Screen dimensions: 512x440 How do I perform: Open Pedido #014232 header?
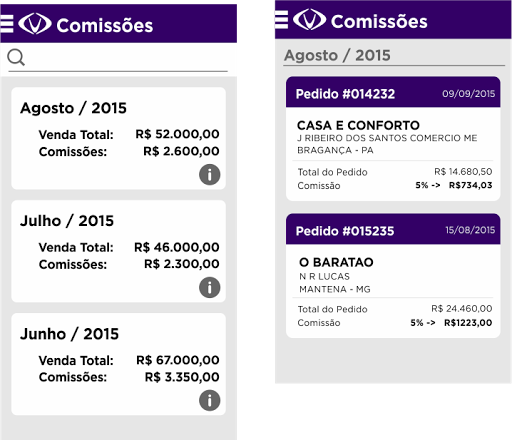click(x=393, y=92)
